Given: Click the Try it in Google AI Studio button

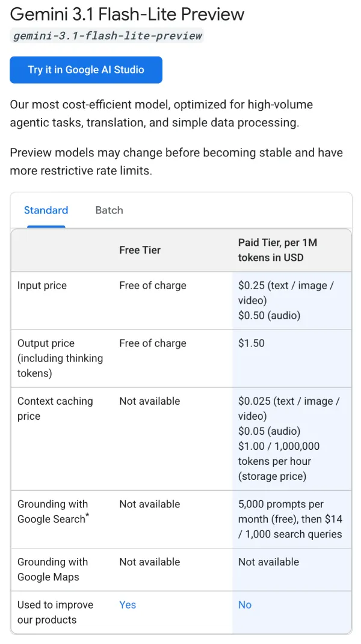Looking at the screenshot, I should tap(86, 70).
